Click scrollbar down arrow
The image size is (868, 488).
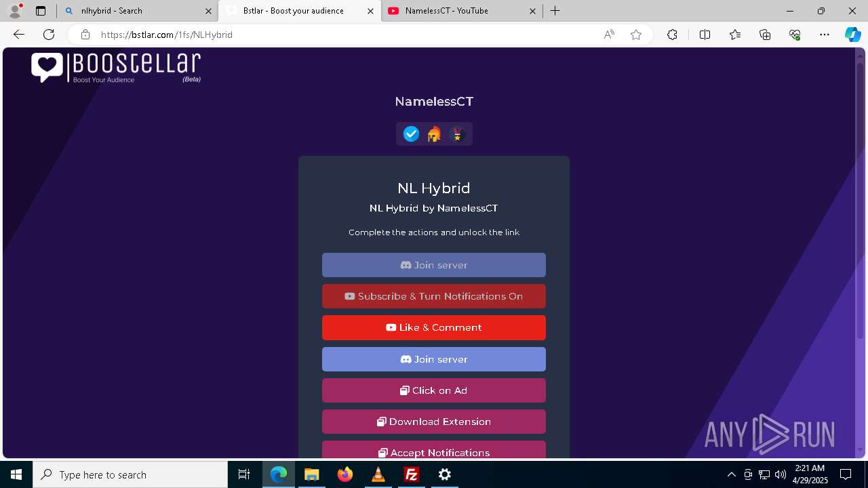[x=861, y=450]
